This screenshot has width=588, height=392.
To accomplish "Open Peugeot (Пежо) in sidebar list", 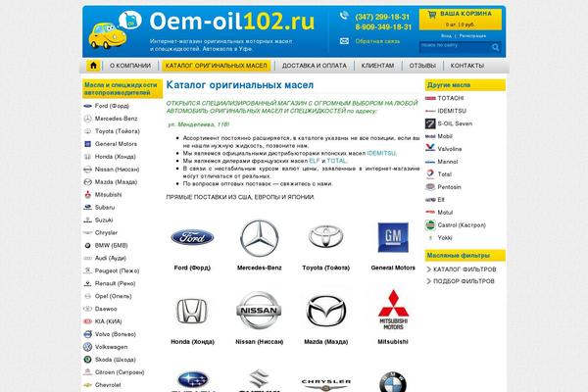I will (x=117, y=270).
